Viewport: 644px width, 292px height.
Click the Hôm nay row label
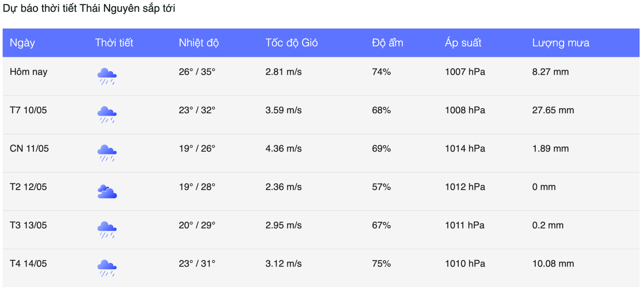29,72
